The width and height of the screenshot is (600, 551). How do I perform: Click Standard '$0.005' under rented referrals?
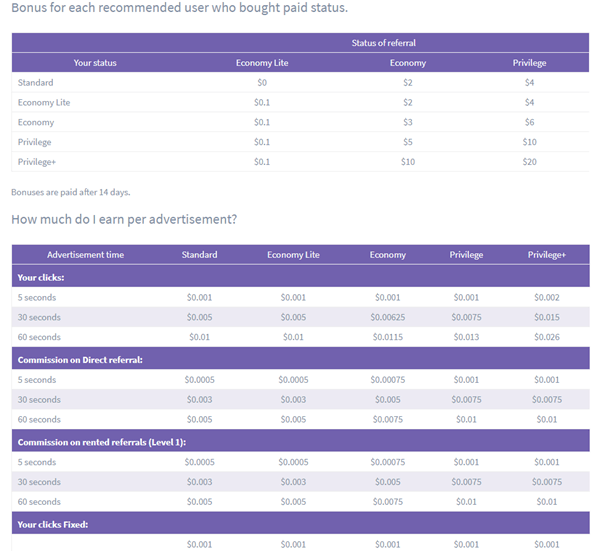tap(199, 502)
